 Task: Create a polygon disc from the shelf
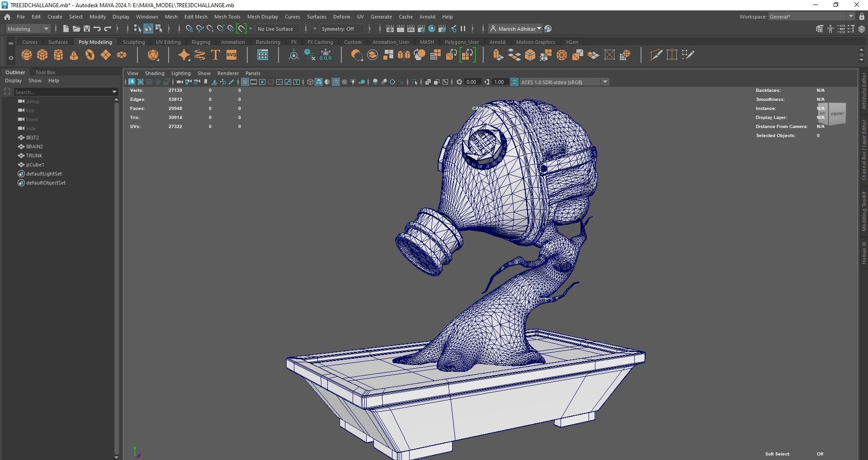122,55
